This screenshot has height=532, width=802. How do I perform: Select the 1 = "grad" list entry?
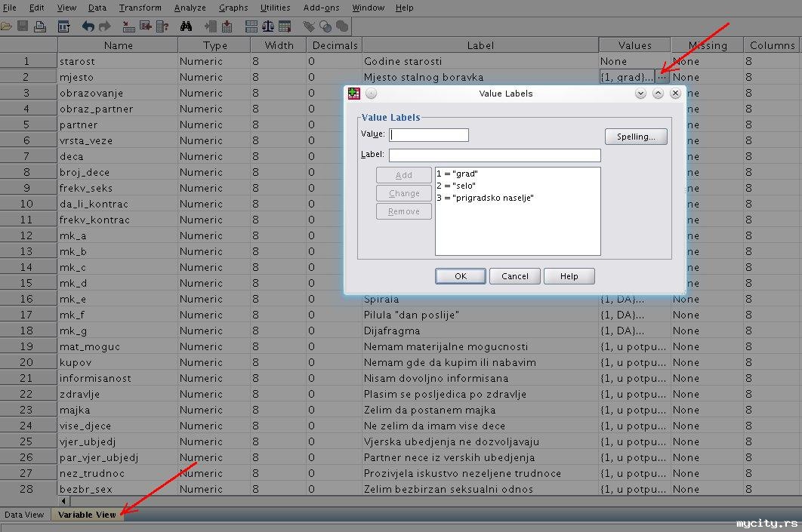517,174
